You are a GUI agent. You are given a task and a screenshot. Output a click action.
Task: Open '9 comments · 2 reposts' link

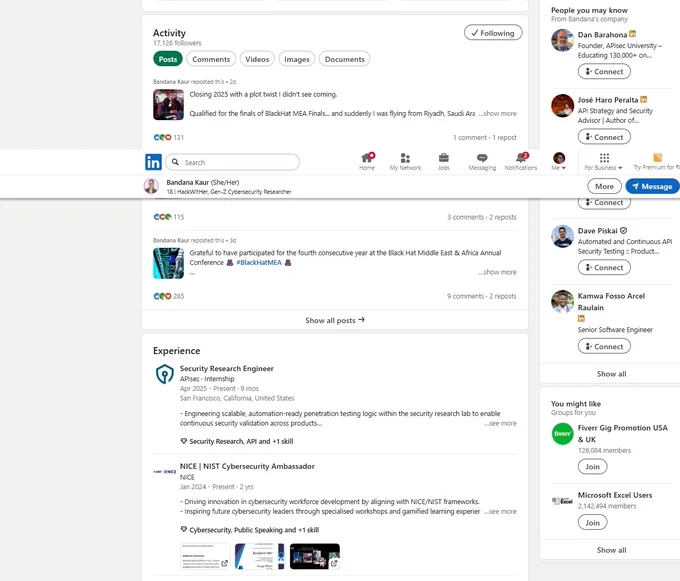click(482, 296)
